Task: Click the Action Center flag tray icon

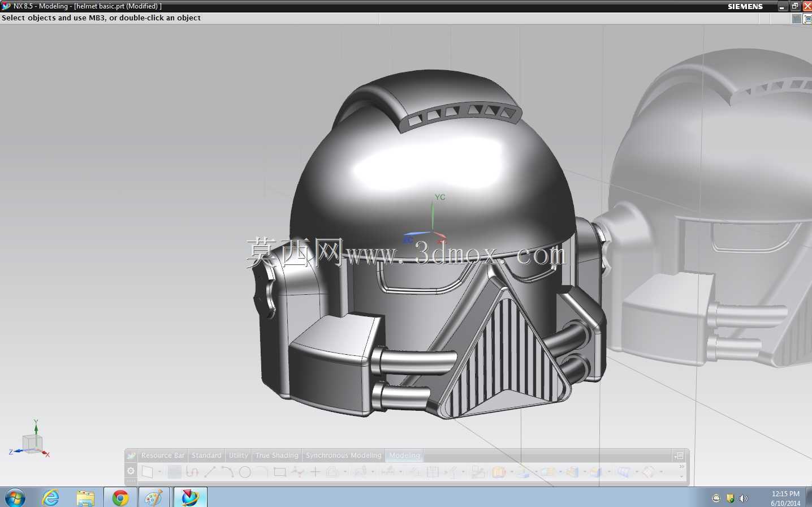Action: click(731, 499)
